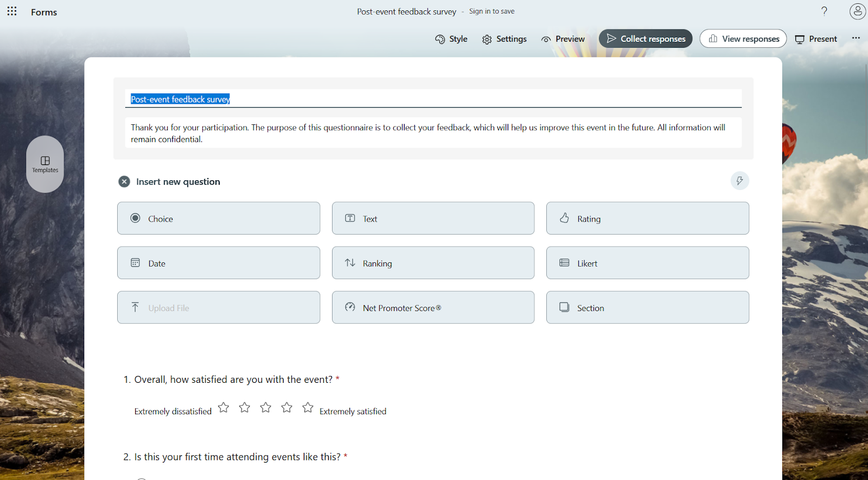Add a Likert question
Viewport: 868px width, 480px height.
point(647,263)
